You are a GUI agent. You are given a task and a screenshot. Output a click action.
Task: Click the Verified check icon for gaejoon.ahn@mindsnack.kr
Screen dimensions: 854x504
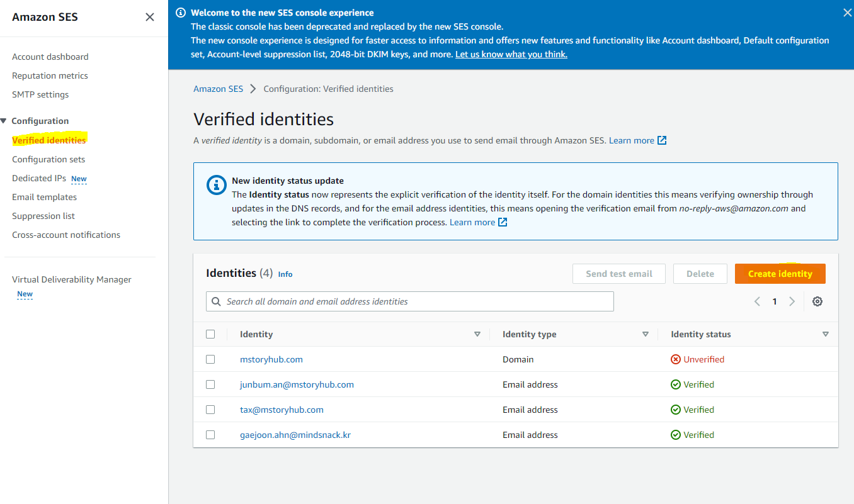click(x=676, y=435)
